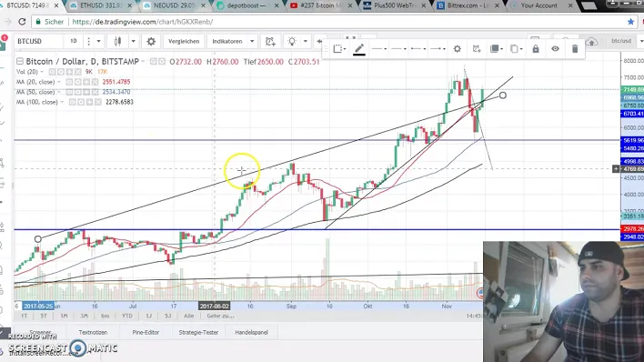Hide selected drawing with eye icon
Viewport: 644px width, 362px height.
pos(555,49)
